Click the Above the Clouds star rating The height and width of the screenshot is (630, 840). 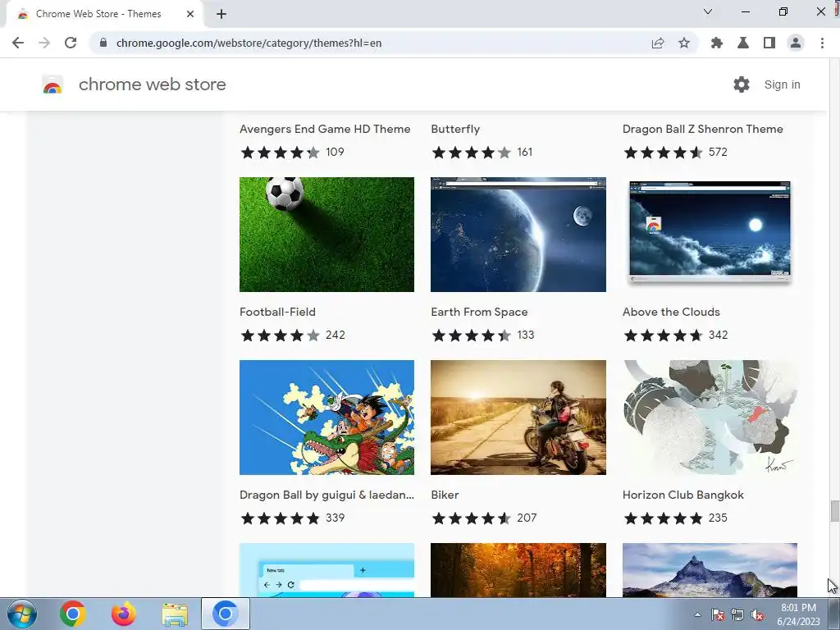[x=663, y=336]
